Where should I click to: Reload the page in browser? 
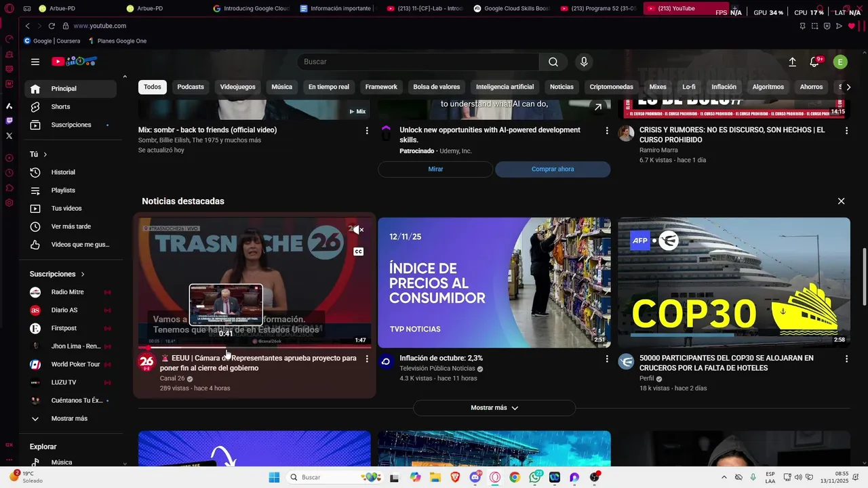[x=52, y=26]
